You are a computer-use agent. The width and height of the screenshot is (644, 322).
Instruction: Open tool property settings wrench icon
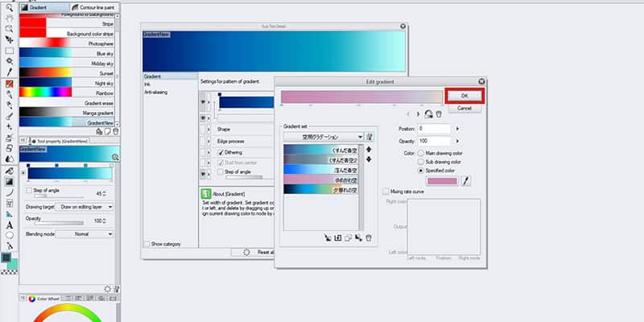116,289
